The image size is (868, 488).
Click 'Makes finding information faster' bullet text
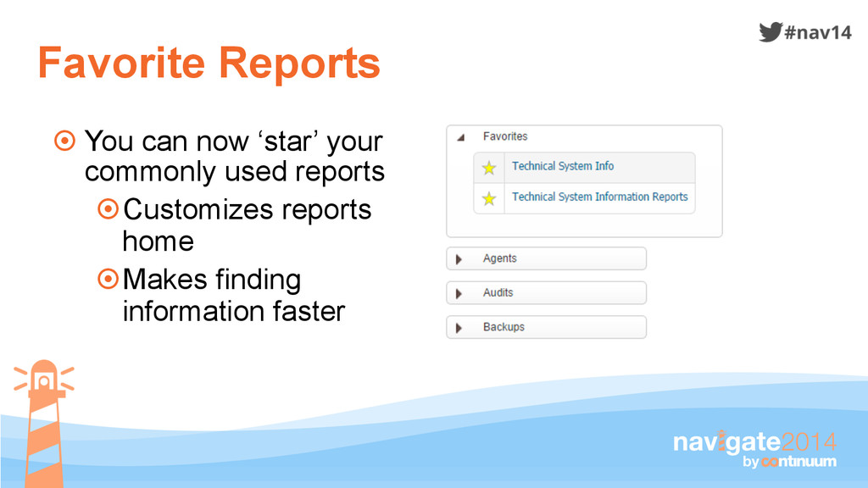(234, 295)
